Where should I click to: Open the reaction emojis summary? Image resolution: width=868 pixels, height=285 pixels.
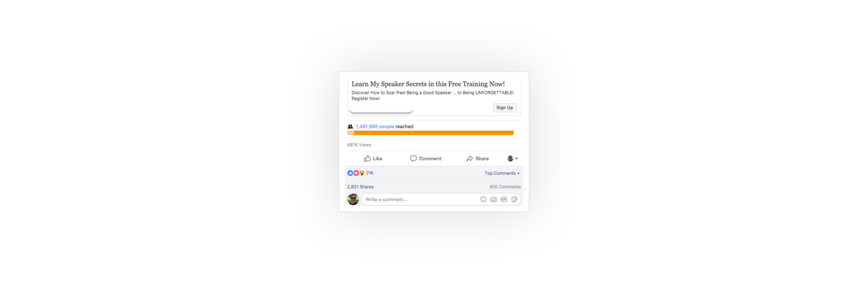coord(356,173)
